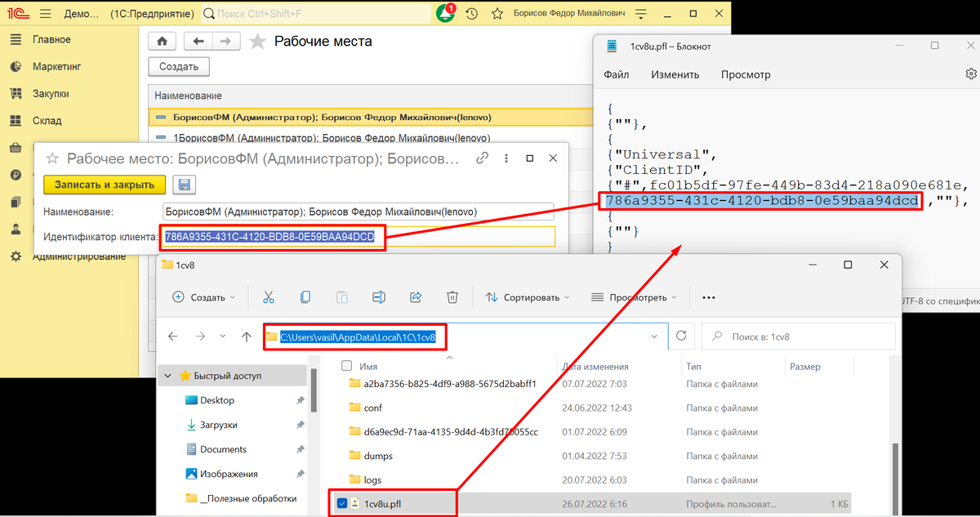Image resolution: width=980 pixels, height=517 pixels.
Task: Open Главное section in 1C sidebar
Action: coord(51,39)
